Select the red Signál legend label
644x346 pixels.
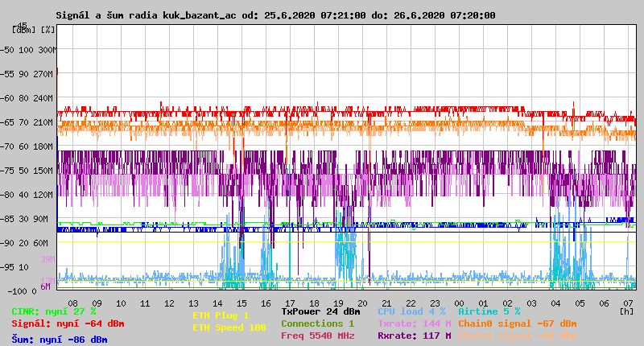(x=68, y=323)
